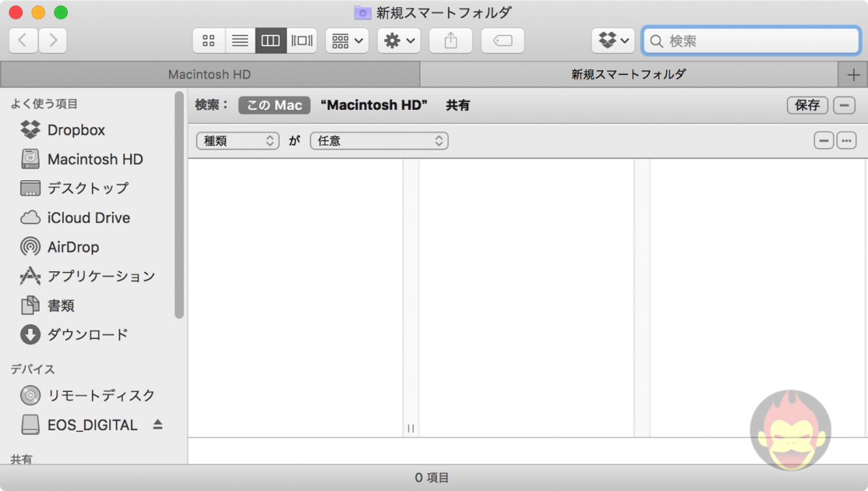Open the 任意 value dropdown
This screenshot has width=868, height=491.
(378, 140)
